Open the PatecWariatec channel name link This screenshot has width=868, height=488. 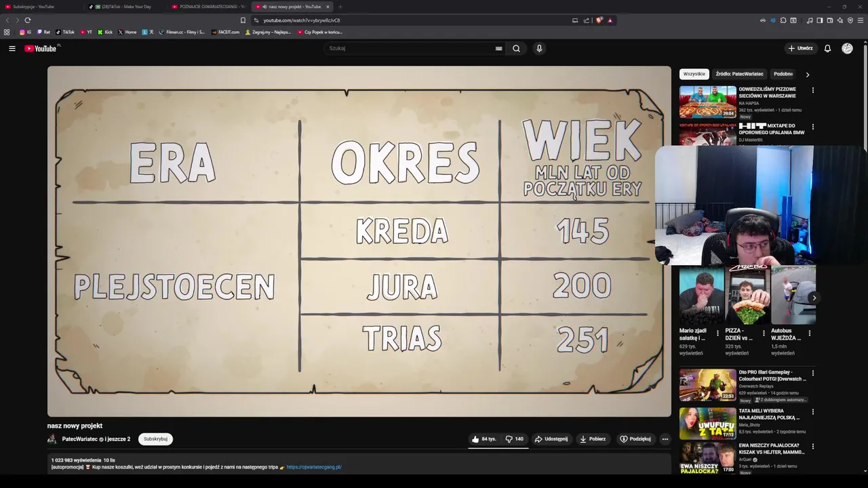pos(80,439)
